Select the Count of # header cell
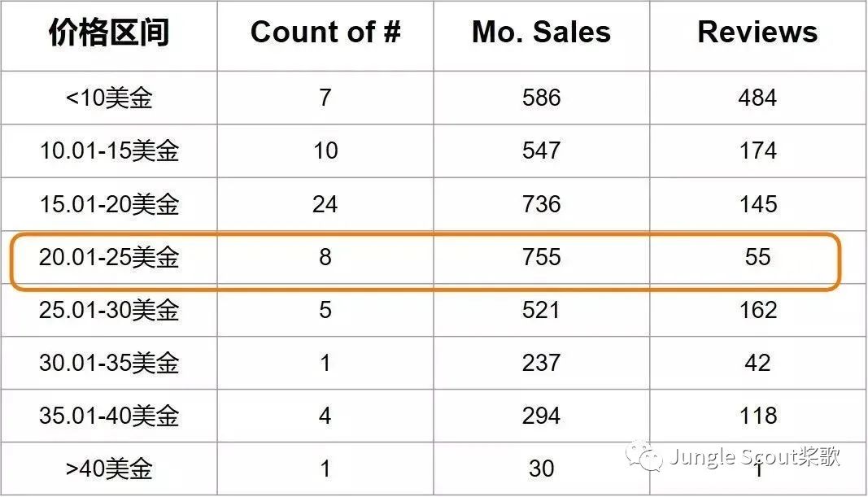 [x=325, y=32]
